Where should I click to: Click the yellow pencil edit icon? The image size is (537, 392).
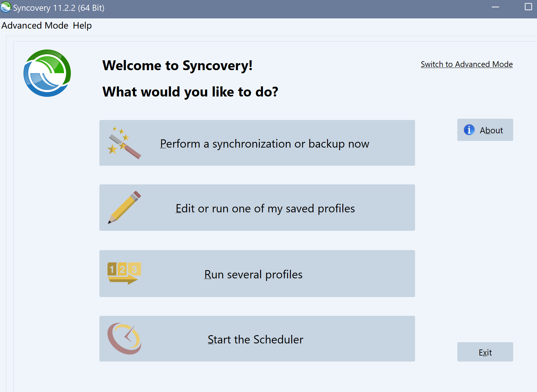point(124,207)
